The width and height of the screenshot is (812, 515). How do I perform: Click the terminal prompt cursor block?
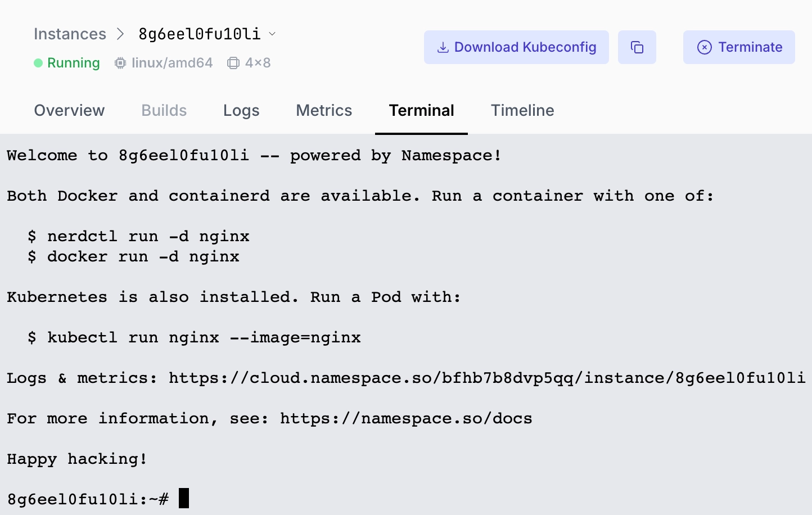[184, 499]
